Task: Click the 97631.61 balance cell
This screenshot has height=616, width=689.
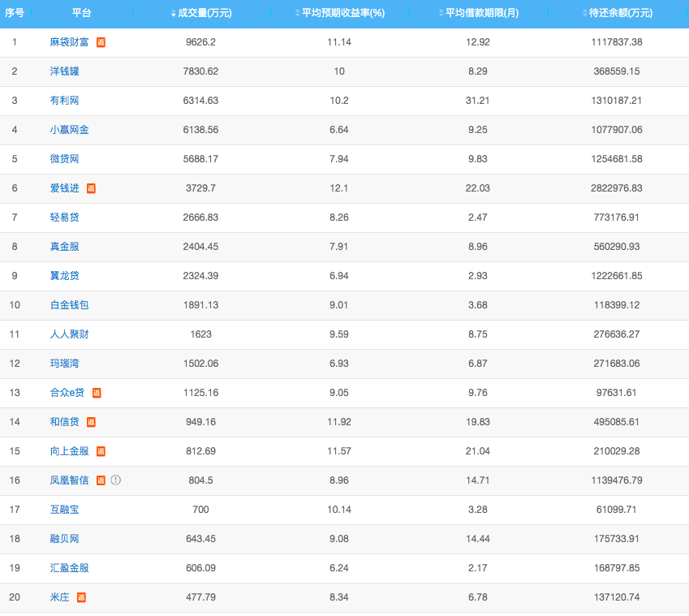Action: pyautogui.click(x=617, y=393)
